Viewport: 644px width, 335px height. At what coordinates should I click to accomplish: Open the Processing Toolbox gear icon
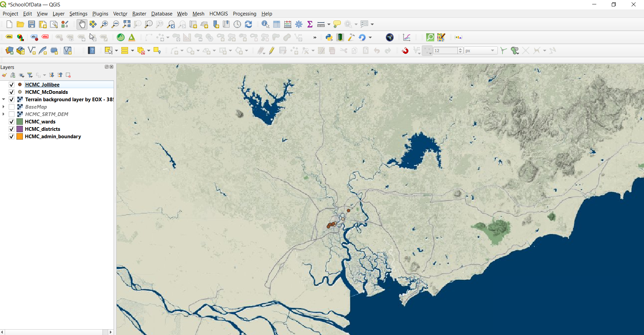(x=299, y=24)
